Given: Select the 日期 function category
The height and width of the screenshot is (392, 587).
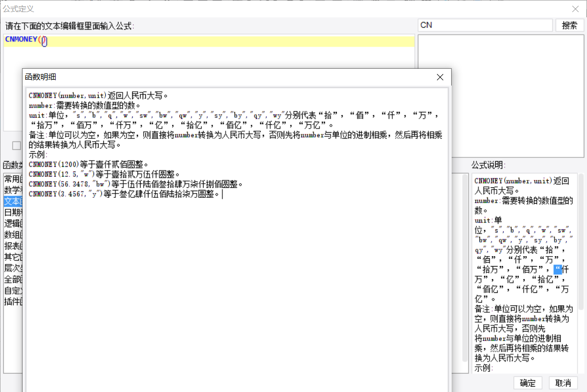Looking at the screenshot, I should tap(13, 213).
